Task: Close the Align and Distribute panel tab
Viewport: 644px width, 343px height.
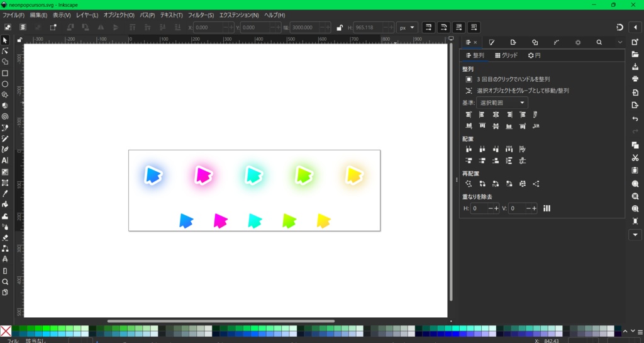Action: (475, 42)
